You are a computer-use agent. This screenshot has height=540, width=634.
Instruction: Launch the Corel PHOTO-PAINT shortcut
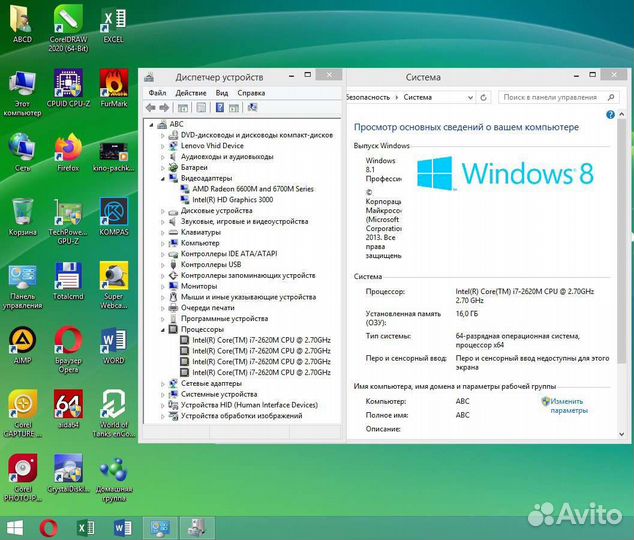point(22,477)
